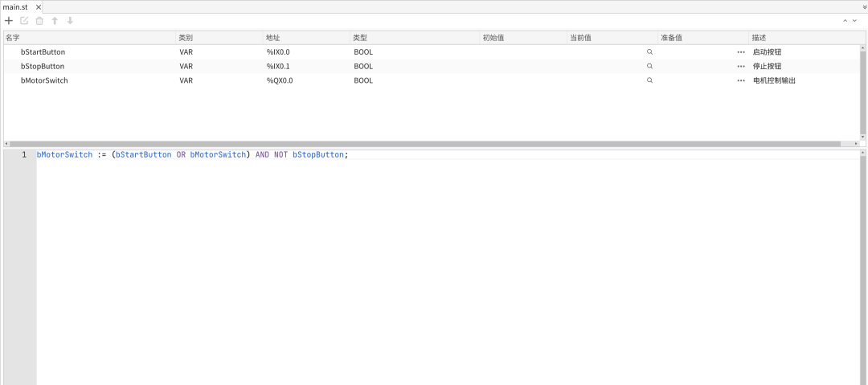Click the NOT keyword in code
This screenshot has height=385, width=868.
click(x=280, y=154)
